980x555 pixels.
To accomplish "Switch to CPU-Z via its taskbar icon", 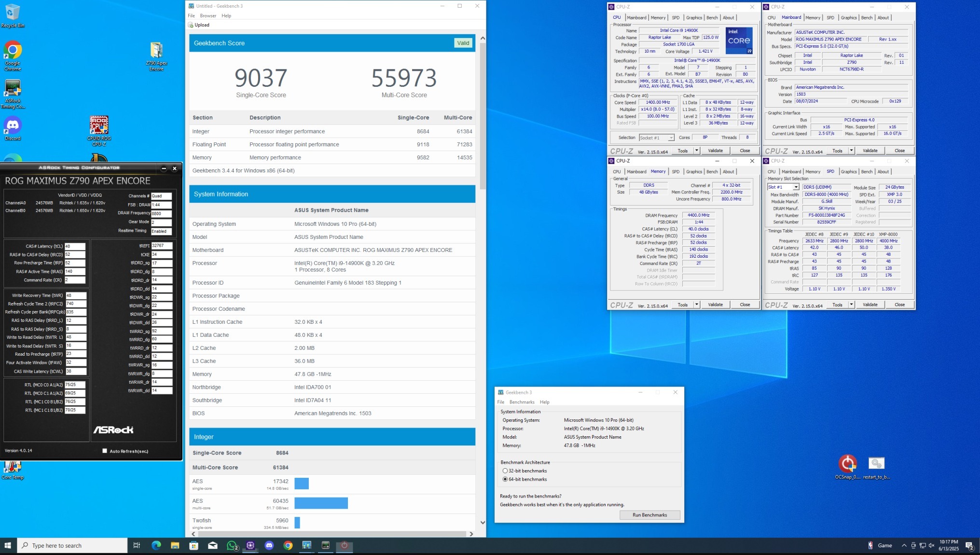I will pyautogui.click(x=250, y=546).
